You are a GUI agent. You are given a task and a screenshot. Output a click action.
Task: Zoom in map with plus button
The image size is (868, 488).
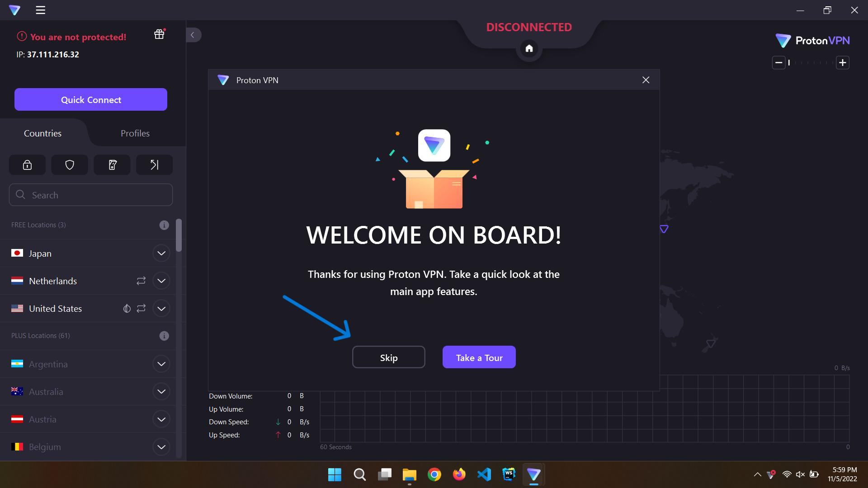tap(842, 62)
